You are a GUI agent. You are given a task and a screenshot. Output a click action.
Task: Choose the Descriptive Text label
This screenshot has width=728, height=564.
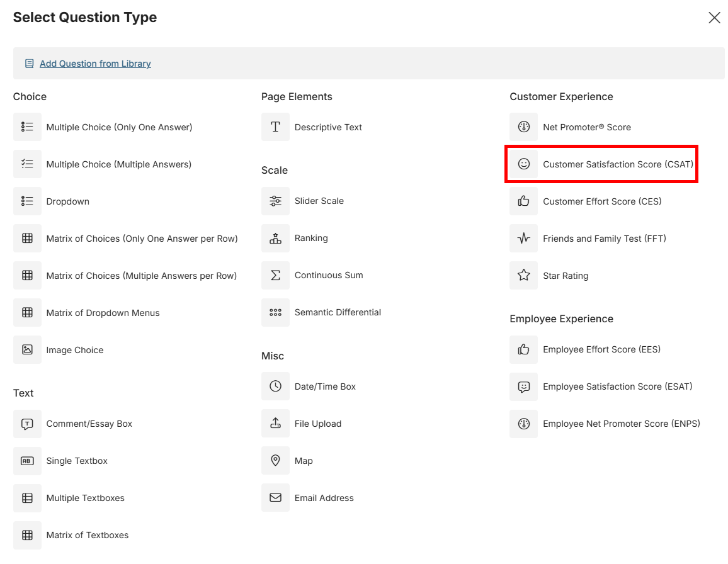pyautogui.click(x=328, y=127)
